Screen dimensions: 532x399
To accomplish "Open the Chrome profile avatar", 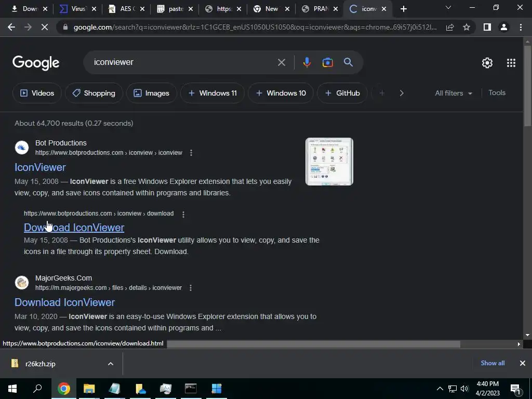I will [504, 27].
